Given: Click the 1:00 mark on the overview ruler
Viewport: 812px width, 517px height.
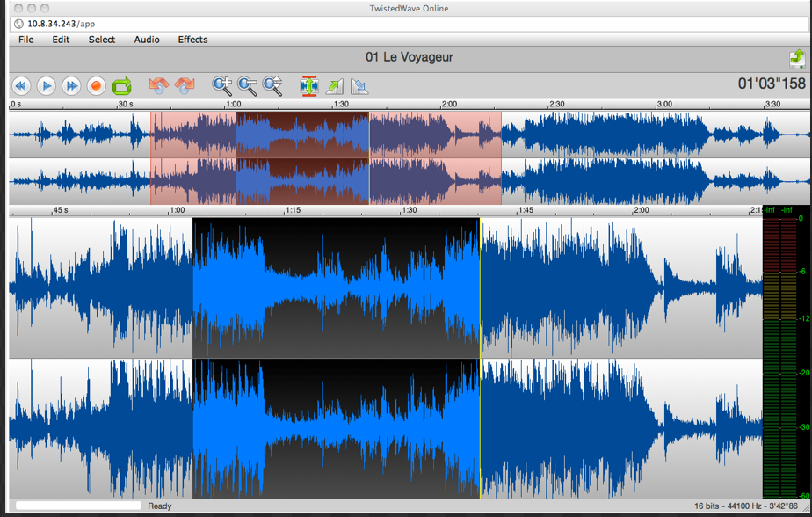Looking at the screenshot, I should point(234,104).
